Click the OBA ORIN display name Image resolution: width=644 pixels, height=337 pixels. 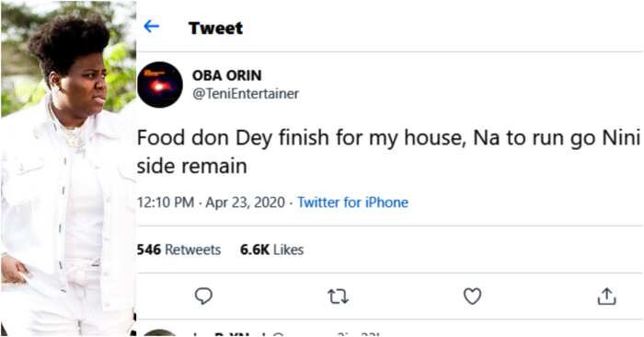(x=226, y=76)
